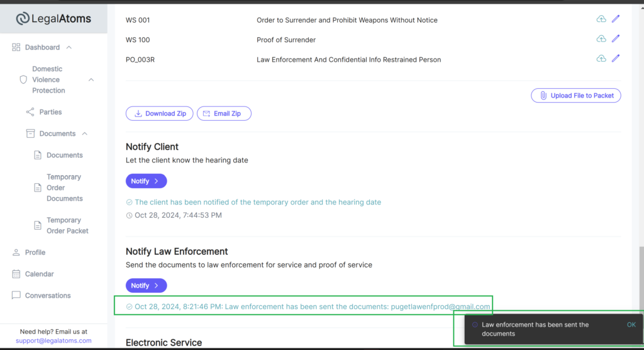Image resolution: width=644 pixels, height=350 pixels.
Task: Click the Documents group label in sidebar
Action: pyautogui.click(x=57, y=133)
